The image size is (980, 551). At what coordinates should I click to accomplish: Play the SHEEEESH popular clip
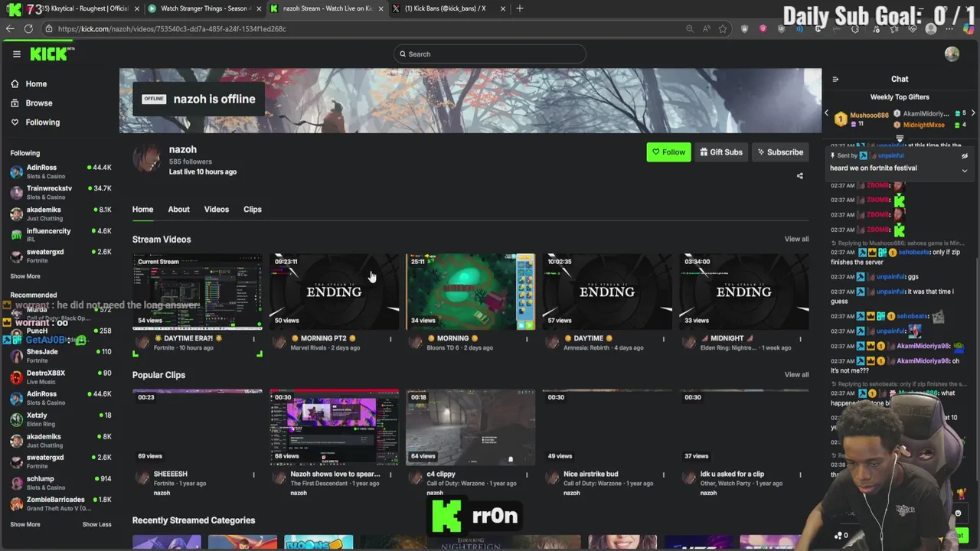tap(198, 427)
